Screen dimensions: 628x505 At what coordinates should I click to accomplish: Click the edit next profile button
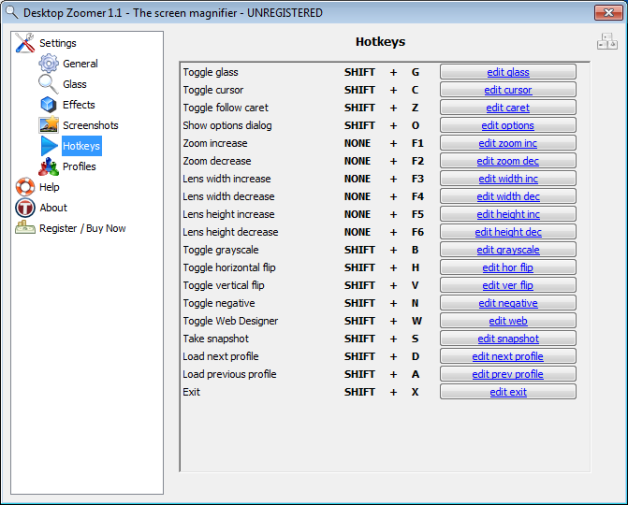pyautogui.click(x=508, y=357)
